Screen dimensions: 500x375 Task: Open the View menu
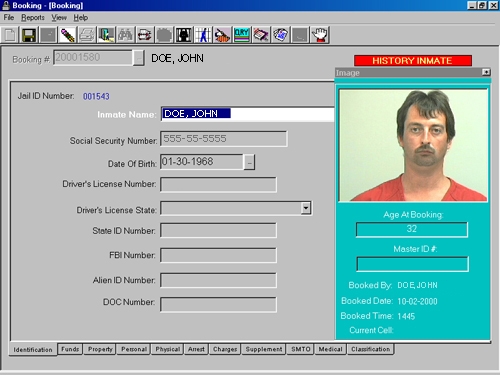point(59,18)
